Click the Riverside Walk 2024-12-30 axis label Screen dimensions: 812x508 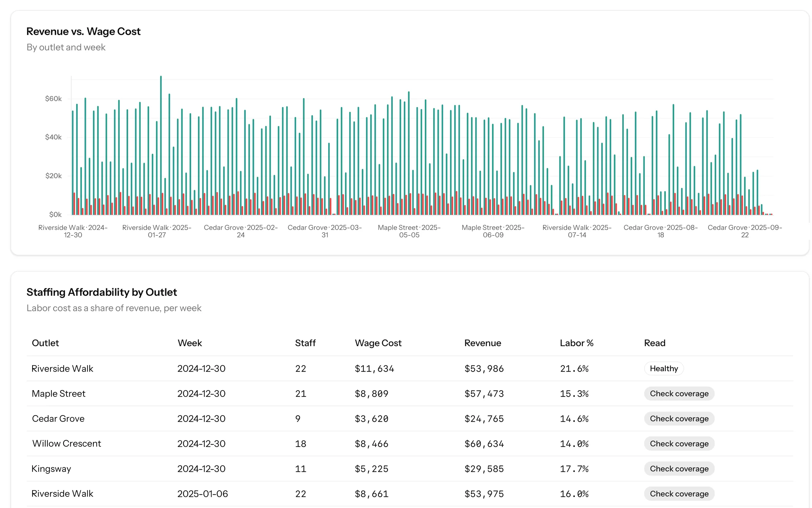point(73,231)
